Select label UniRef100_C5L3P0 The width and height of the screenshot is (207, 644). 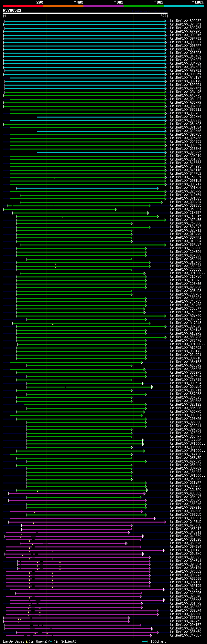186,490
